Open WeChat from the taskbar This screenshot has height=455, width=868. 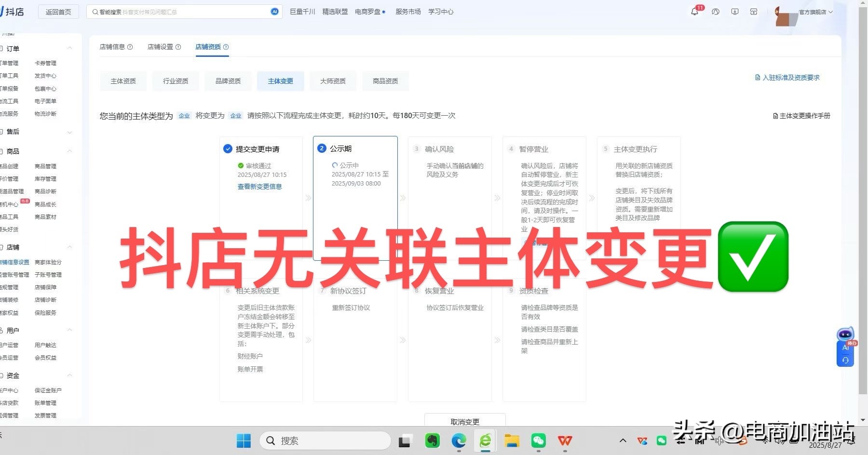pyautogui.click(x=538, y=441)
